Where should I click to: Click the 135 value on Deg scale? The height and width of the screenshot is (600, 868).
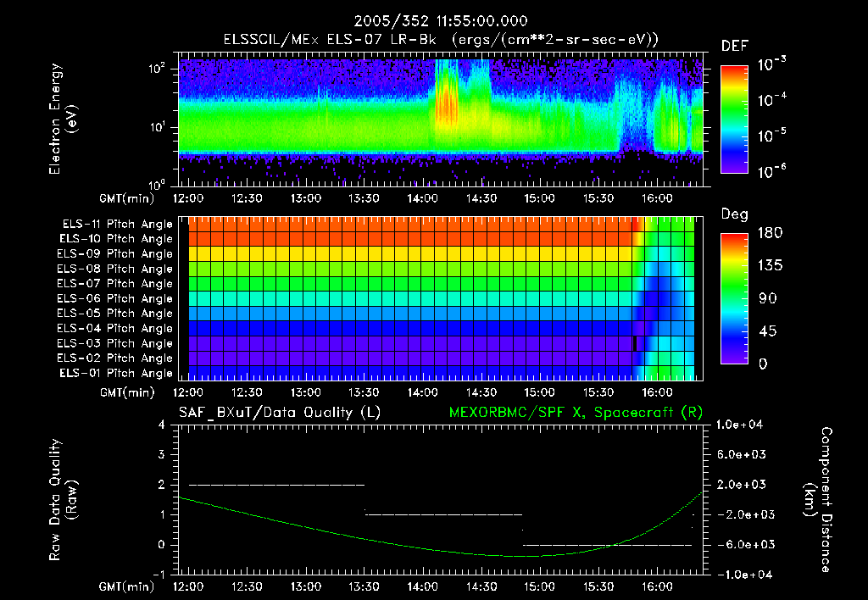[x=770, y=266]
